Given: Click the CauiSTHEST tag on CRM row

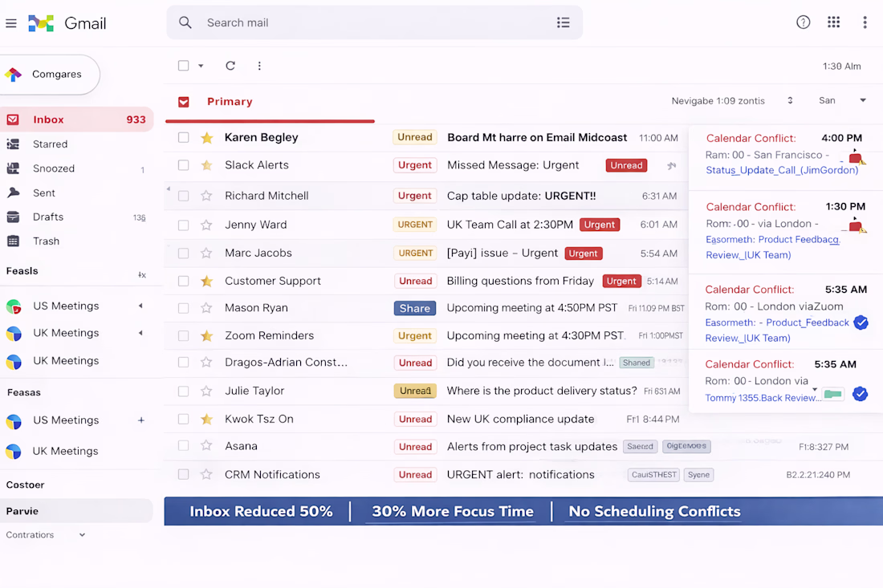Looking at the screenshot, I should (x=653, y=475).
